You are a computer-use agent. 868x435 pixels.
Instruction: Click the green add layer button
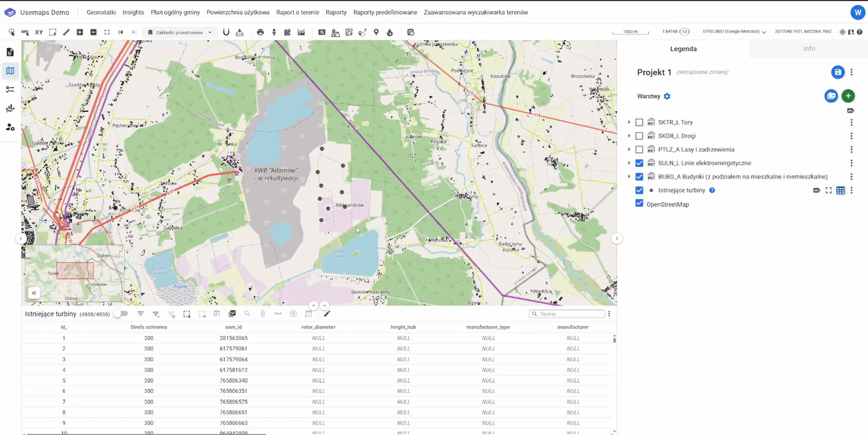click(x=848, y=96)
